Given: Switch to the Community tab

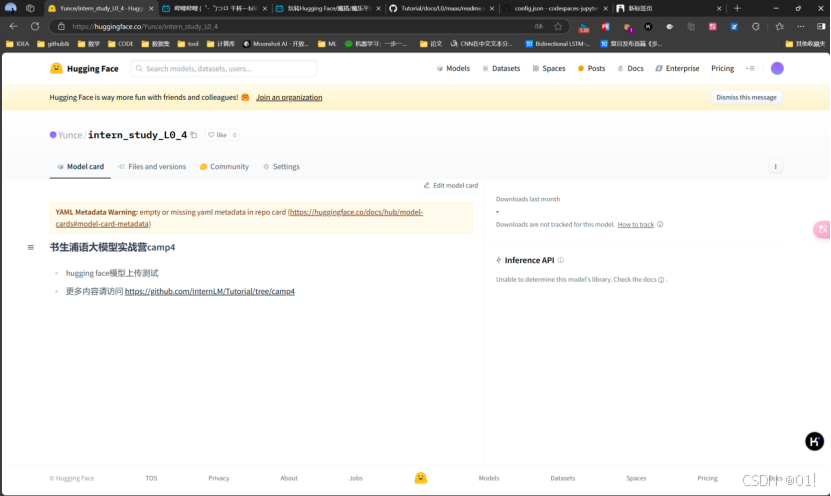Looking at the screenshot, I should click(224, 166).
